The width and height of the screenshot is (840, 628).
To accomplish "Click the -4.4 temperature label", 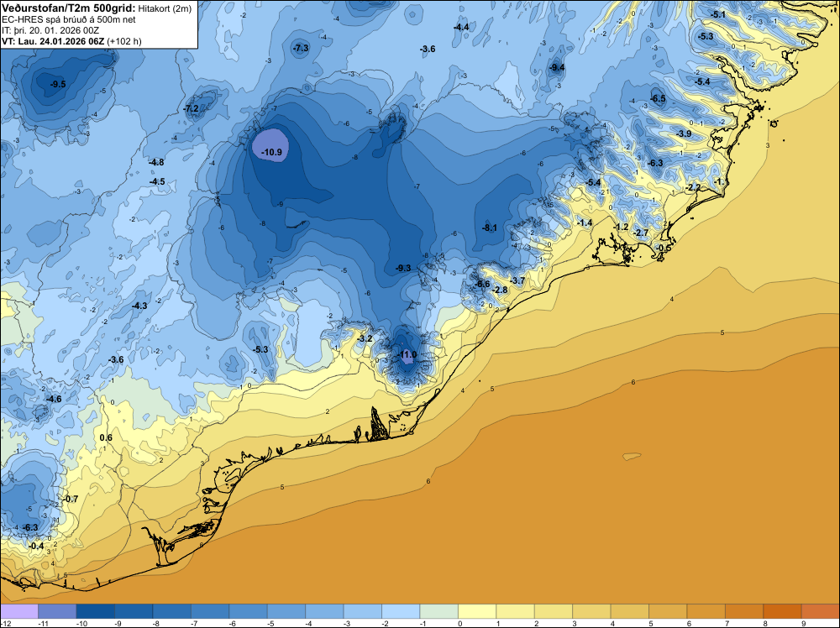I will (x=460, y=27).
